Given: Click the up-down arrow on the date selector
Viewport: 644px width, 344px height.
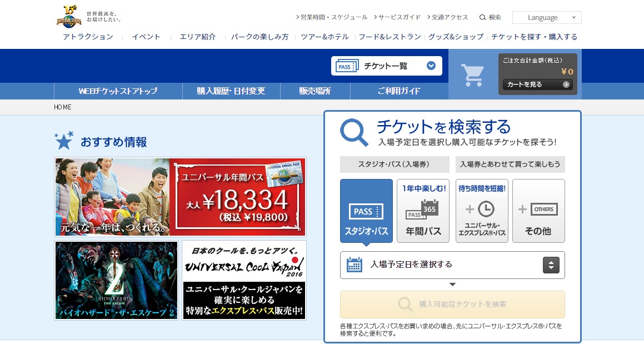Looking at the screenshot, I should click(x=551, y=265).
